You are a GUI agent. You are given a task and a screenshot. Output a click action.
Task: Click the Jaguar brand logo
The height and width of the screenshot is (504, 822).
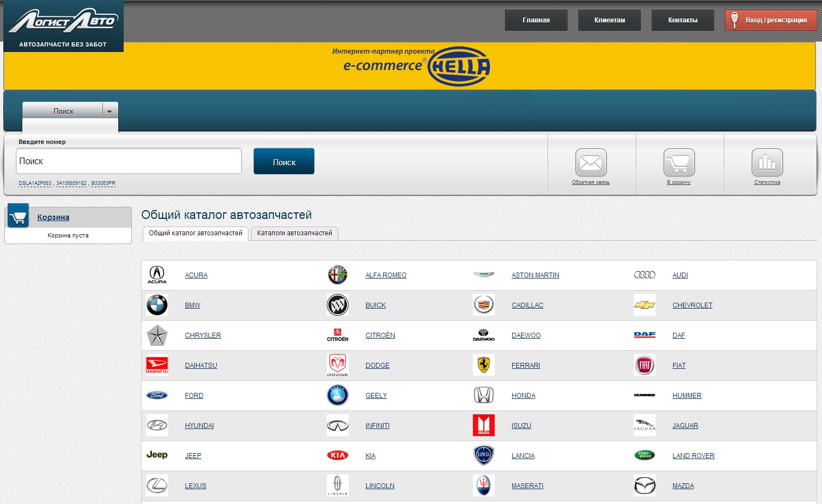click(645, 425)
